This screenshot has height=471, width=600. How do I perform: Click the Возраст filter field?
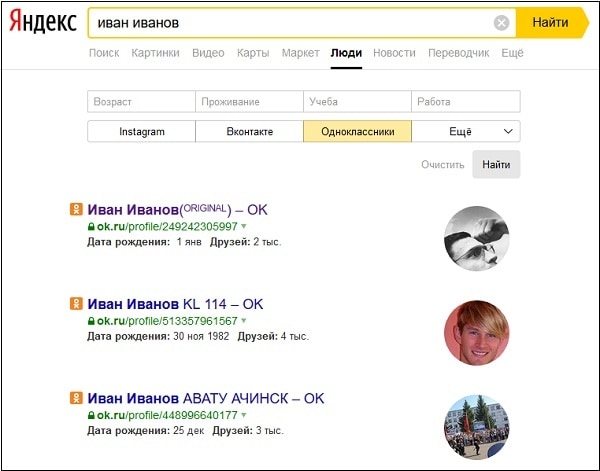pos(141,101)
